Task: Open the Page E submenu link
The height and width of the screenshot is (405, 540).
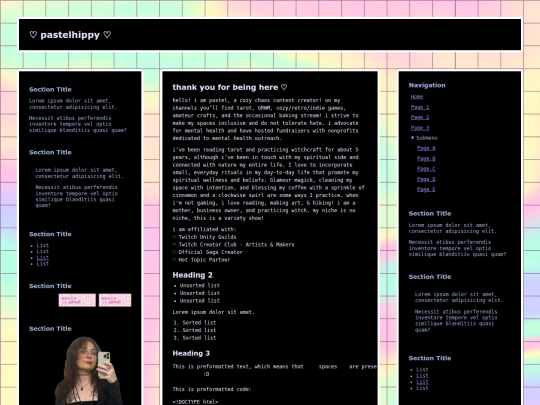Action: point(426,189)
